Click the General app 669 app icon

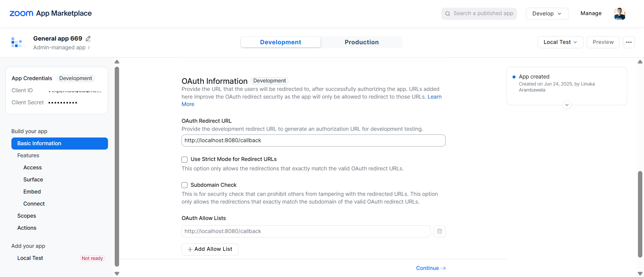tap(18, 43)
